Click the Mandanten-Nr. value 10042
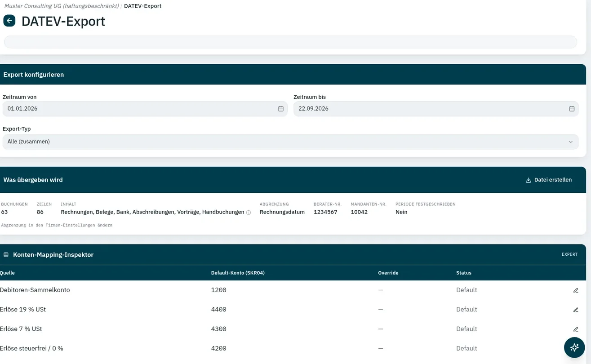This screenshot has width=591, height=364. 359,212
